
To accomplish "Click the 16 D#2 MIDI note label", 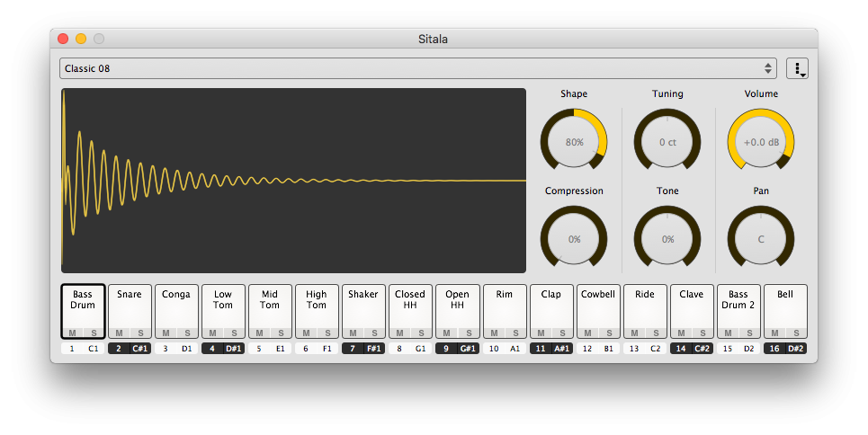I will [x=785, y=349].
